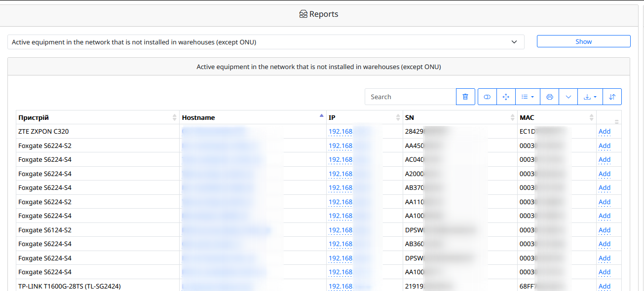Open the columns list dropdown
This screenshot has width=644, height=291.
click(x=528, y=97)
